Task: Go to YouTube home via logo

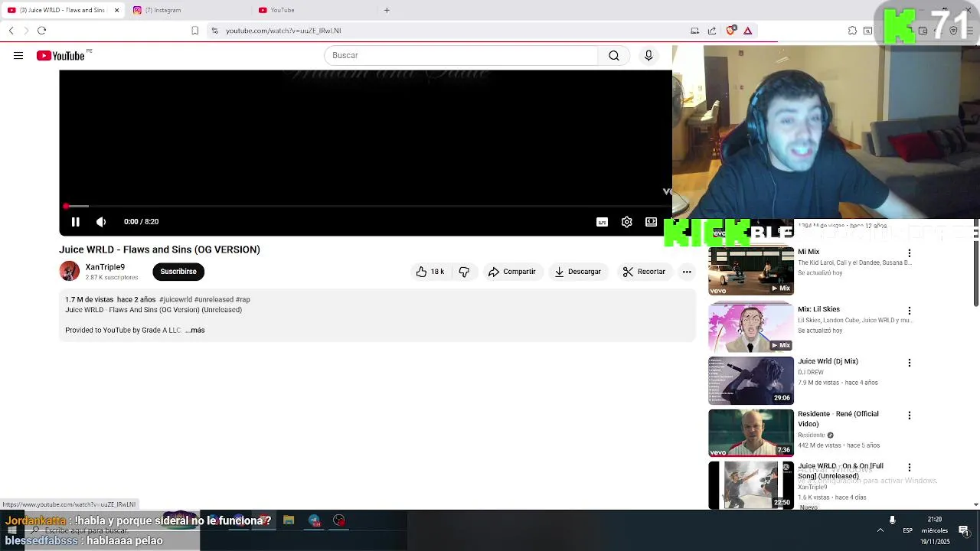Action: [60, 56]
